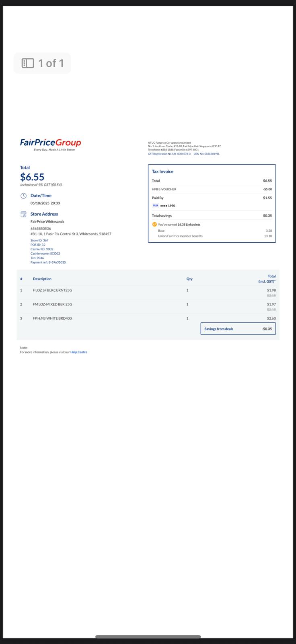Click 'Inclusive of 9% GST ($0.54)' text
Screen dimensions: 296x644
coord(41,185)
